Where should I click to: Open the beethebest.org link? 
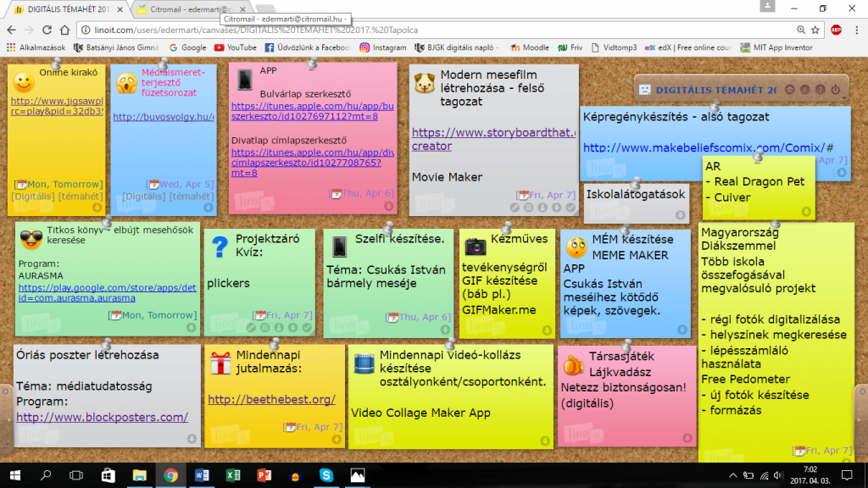(x=271, y=400)
